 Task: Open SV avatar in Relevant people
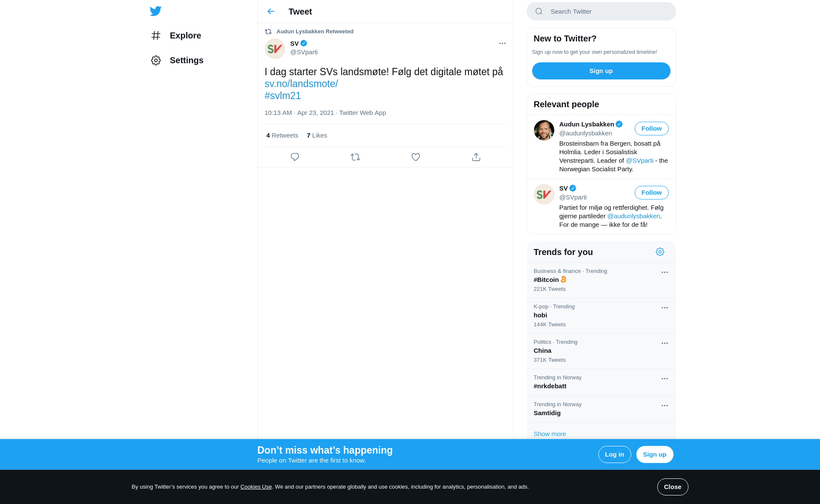pos(544,194)
